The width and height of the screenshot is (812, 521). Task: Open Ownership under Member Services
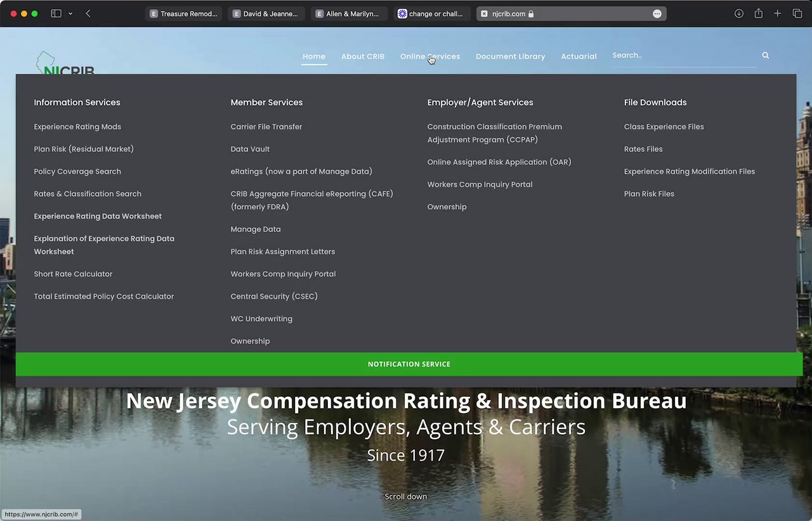250,341
